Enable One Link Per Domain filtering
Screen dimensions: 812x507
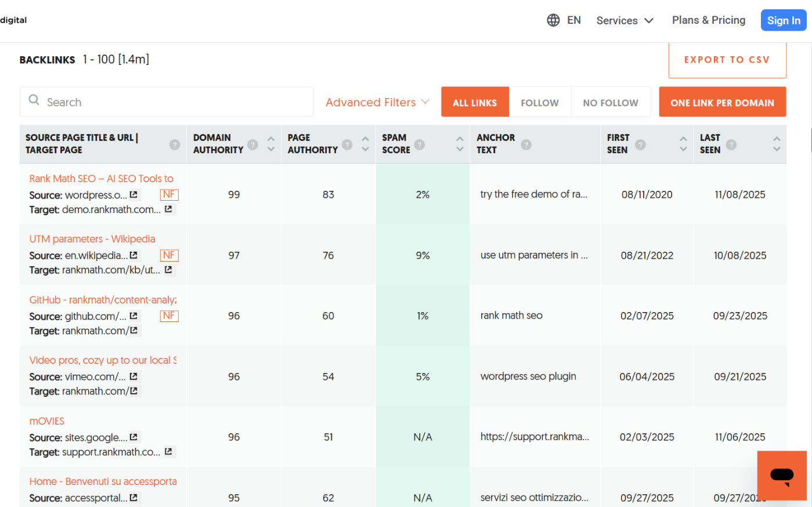tap(722, 102)
